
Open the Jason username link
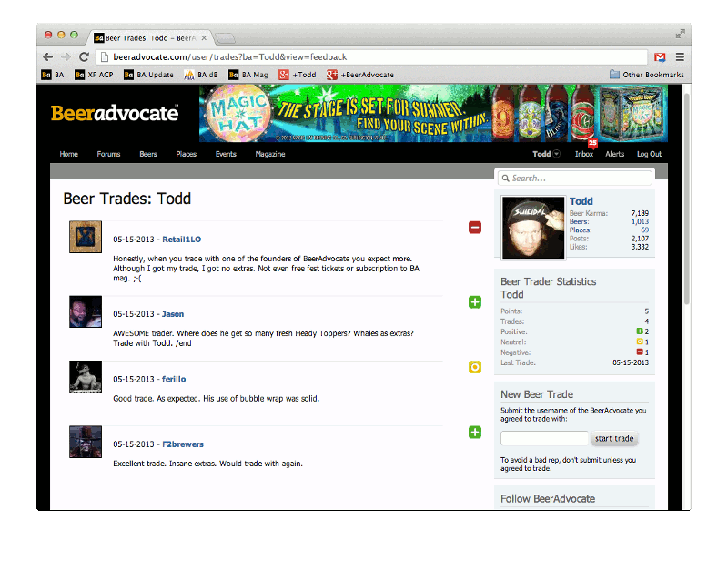click(x=173, y=314)
